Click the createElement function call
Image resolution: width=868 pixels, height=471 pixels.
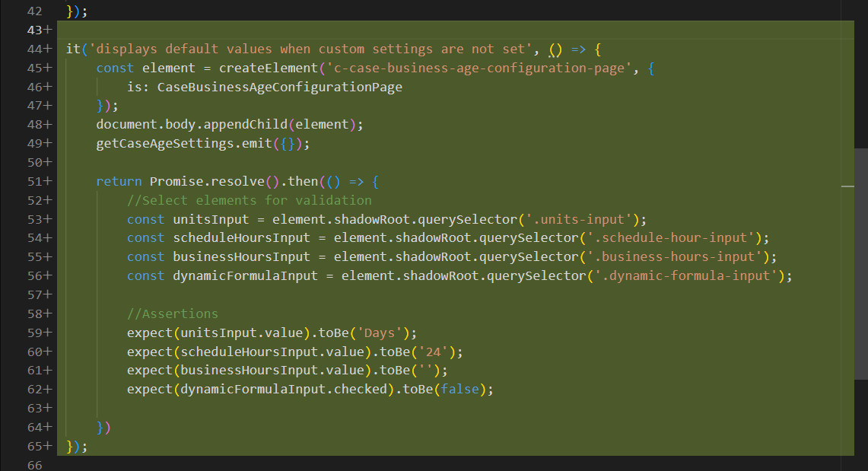click(x=268, y=68)
